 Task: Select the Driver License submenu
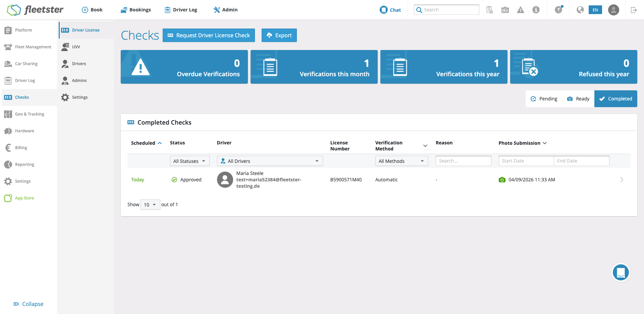point(86,30)
